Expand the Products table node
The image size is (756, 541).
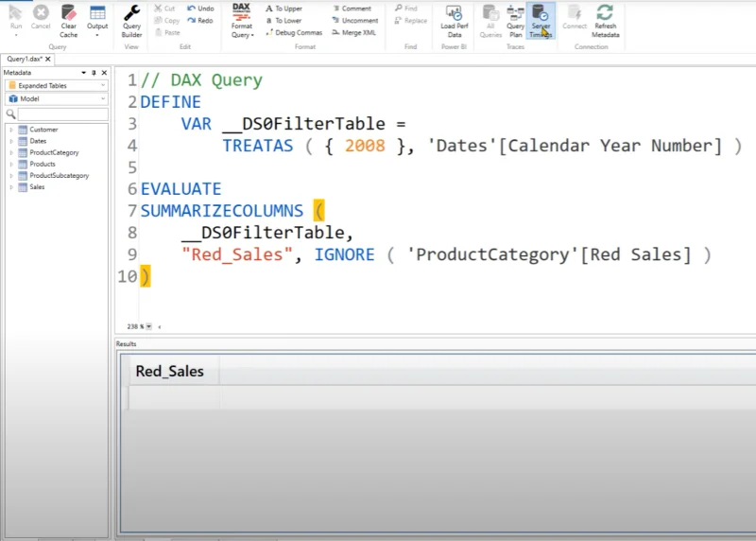[x=11, y=164]
